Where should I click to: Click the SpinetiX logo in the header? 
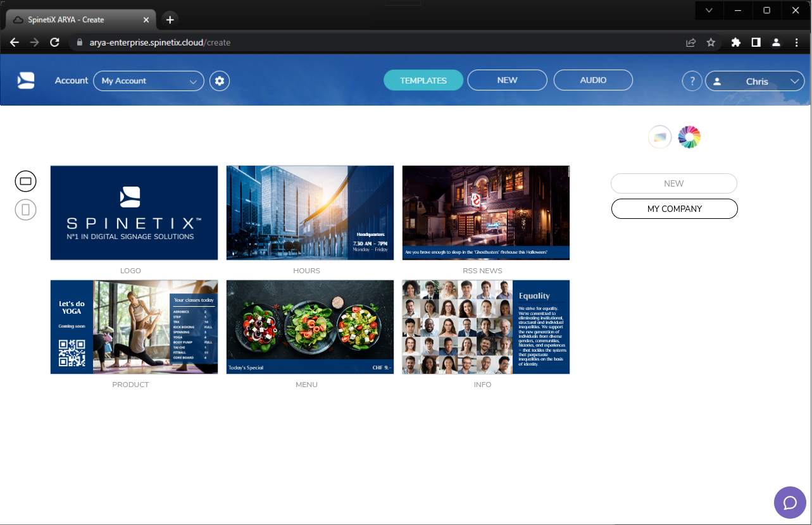[x=25, y=80]
